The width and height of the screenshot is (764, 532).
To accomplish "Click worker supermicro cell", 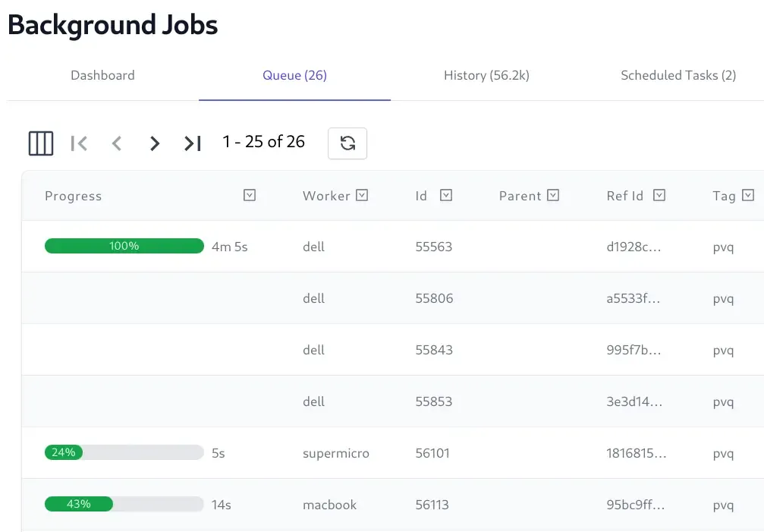I will tap(336, 453).
